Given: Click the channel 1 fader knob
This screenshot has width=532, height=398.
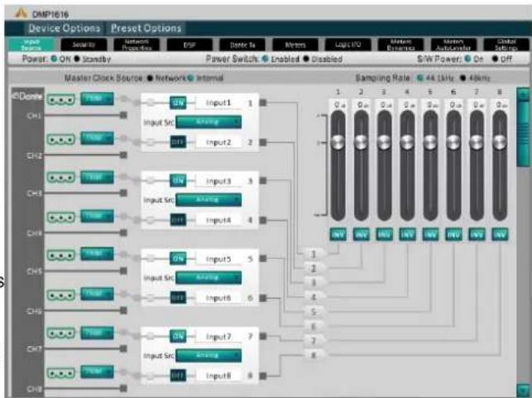Looking at the screenshot, I should [x=338, y=142].
